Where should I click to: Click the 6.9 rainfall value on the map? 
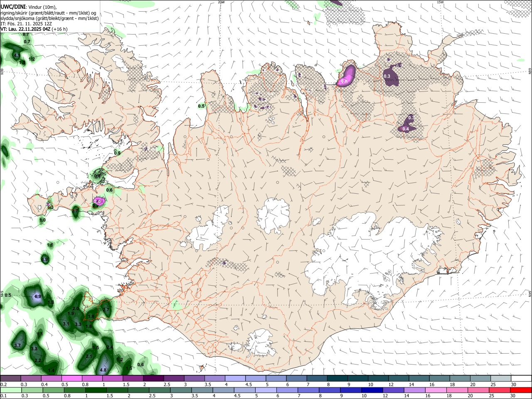tap(38, 296)
